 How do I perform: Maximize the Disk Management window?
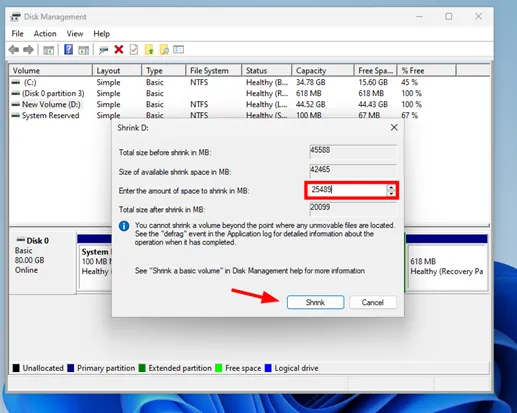449,16
